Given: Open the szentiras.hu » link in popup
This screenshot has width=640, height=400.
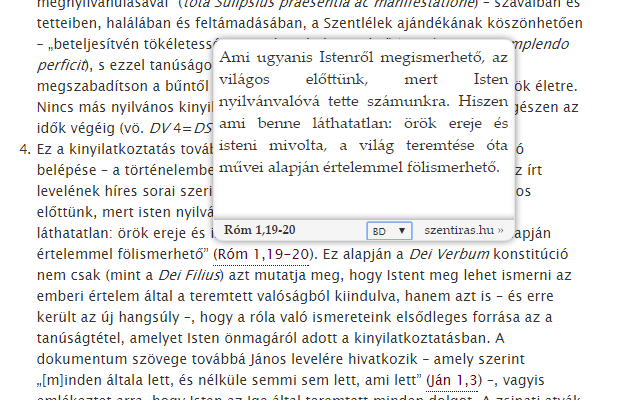Looking at the screenshot, I should coord(464,230).
